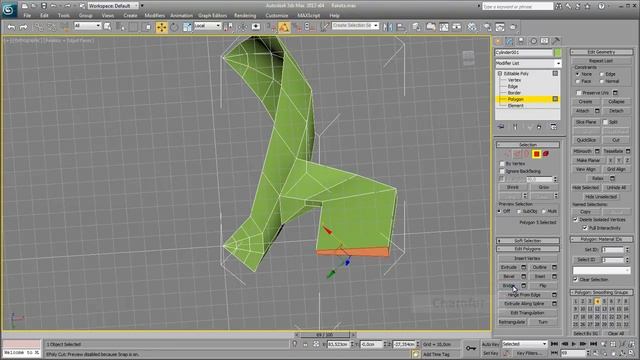Open the Hierarchy command panel tab
The width and height of the screenshot is (640, 360).
pos(521,41)
